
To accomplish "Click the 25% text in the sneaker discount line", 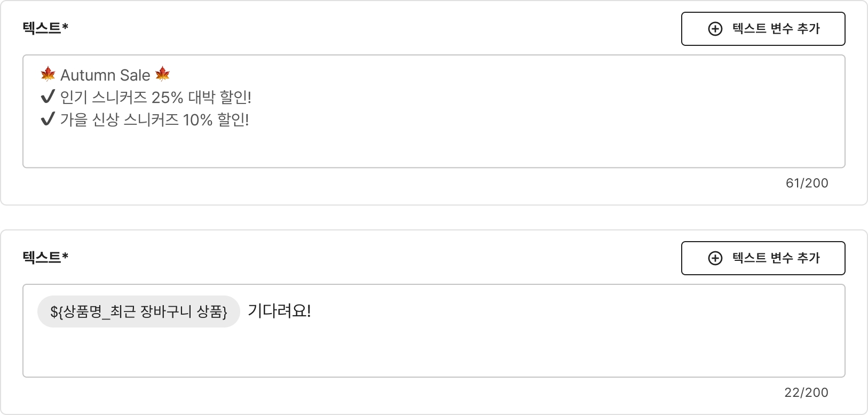I will pyautogui.click(x=167, y=98).
